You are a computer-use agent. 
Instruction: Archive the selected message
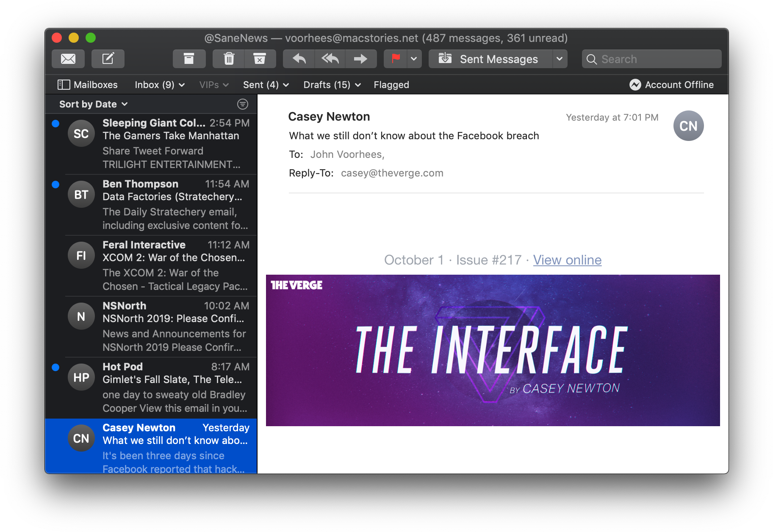click(189, 59)
